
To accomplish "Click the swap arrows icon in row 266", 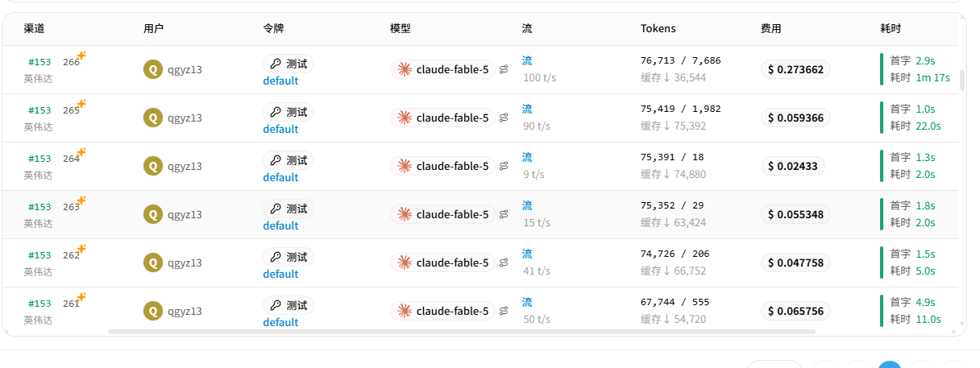I will (x=504, y=69).
